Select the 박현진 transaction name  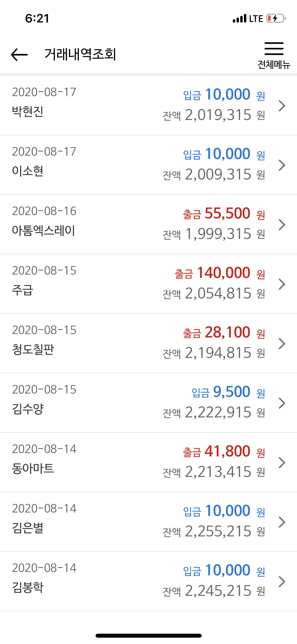click(28, 111)
